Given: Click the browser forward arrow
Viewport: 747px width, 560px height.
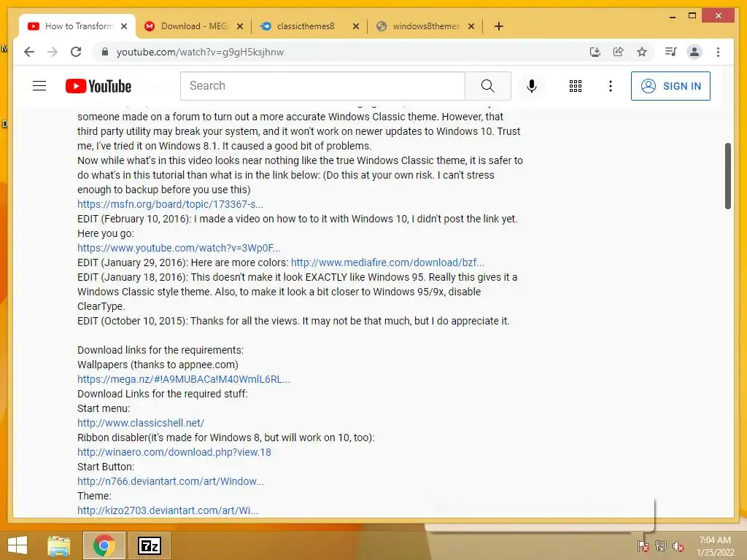Looking at the screenshot, I should 53,52.
